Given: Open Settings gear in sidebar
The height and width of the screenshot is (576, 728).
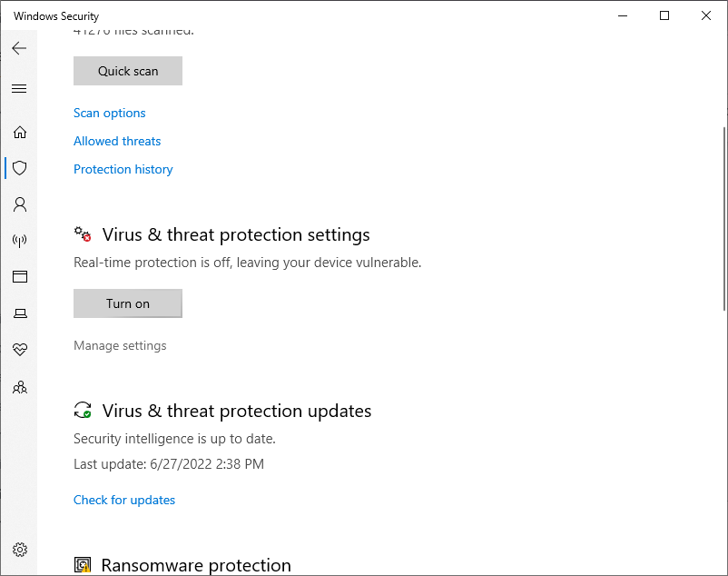Looking at the screenshot, I should pyautogui.click(x=19, y=550).
